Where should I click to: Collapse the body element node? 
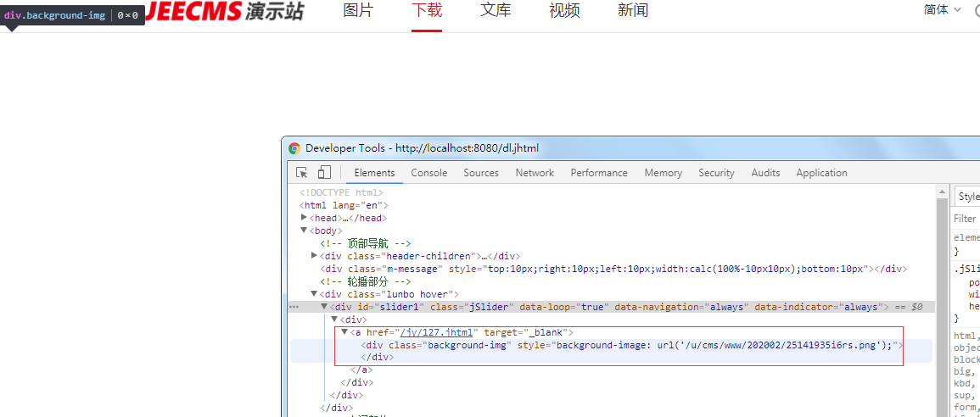[305, 231]
